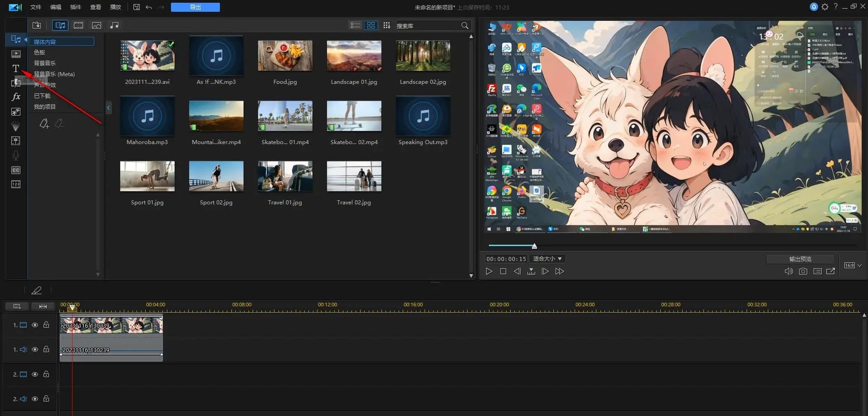Screen dimensions: 868x416
Task: Select 媒体内容 in the library tree
Action: [62, 42]
